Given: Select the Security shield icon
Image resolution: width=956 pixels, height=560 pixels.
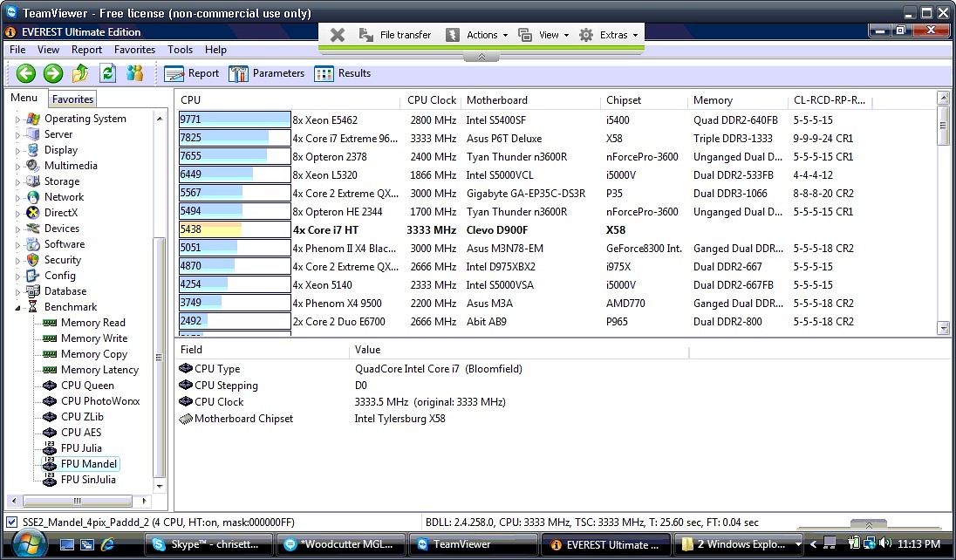Looking at the screenshot, I should 33,260.
